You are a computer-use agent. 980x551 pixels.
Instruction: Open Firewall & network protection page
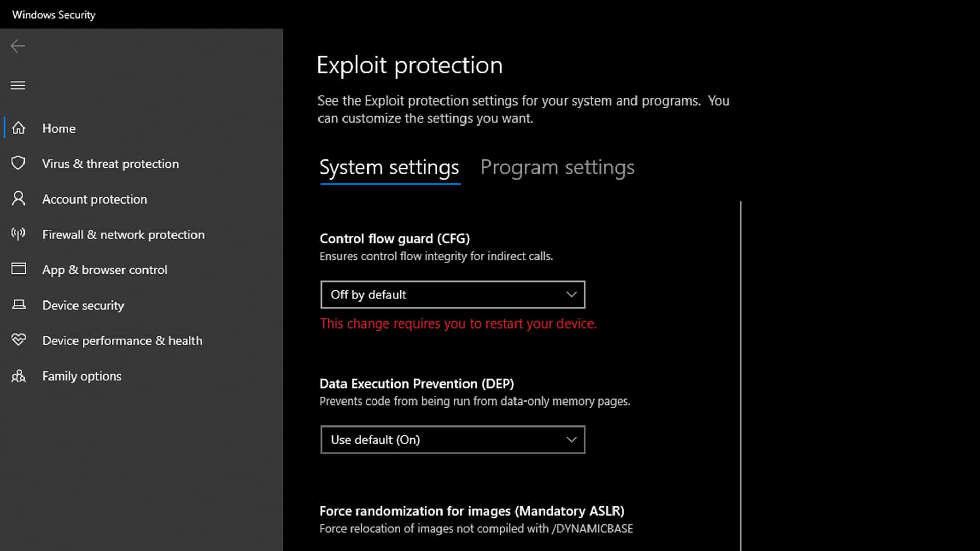(x=123, y=235)
